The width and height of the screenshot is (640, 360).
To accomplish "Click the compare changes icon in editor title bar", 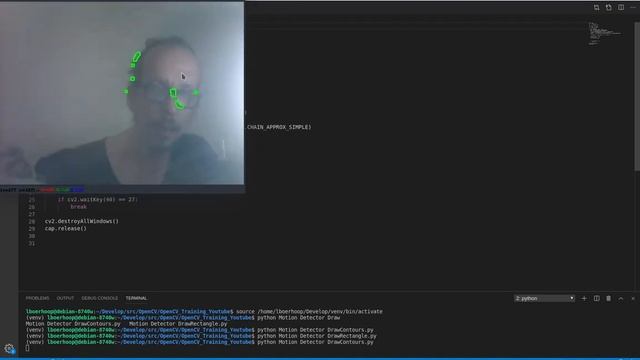I will pyautogui.click(x=597, y=8).
